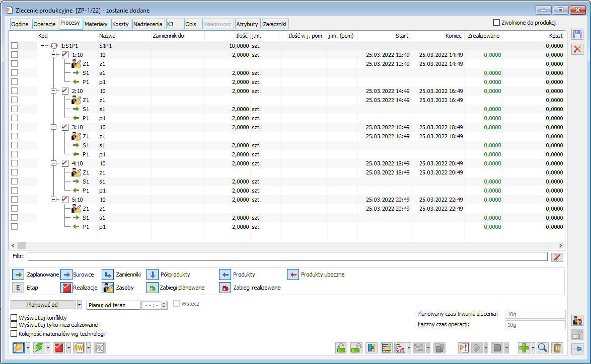Viewport: 591px width, 364px height.
Task: Tick the row checkbox for 1:10
Action: tap(14, 55)
